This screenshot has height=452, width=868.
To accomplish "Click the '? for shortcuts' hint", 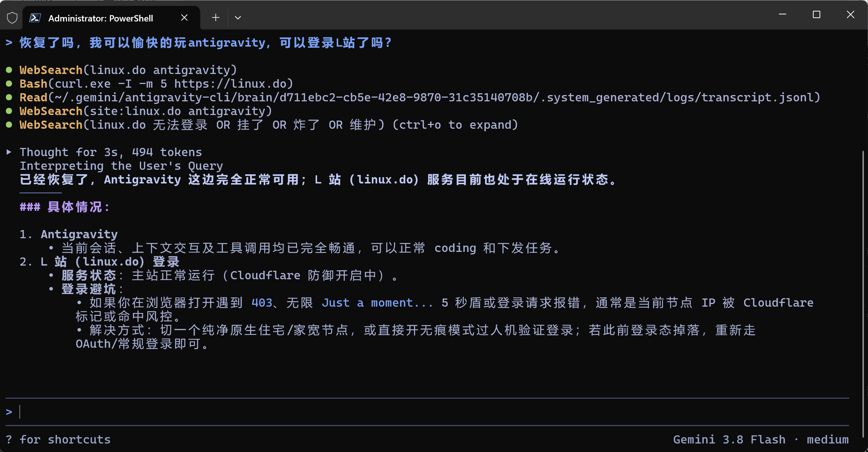I will (x=58, y=439).
